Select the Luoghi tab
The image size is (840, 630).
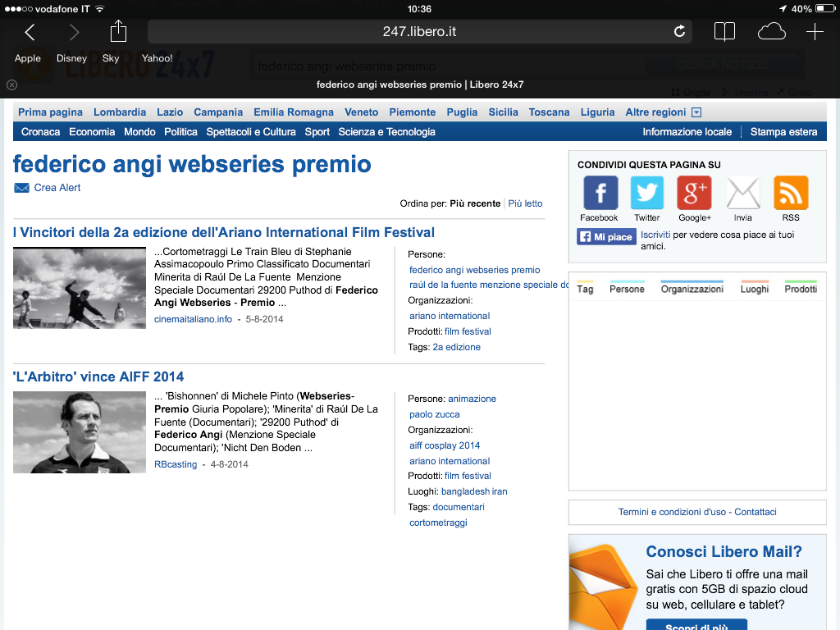(x=755, y=289)
